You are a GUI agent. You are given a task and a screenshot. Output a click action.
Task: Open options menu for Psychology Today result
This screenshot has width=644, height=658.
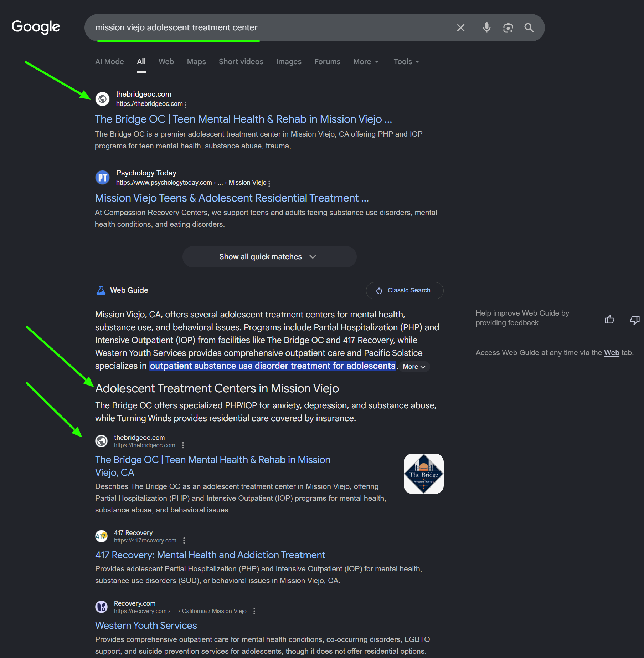[x=269, y=183]
